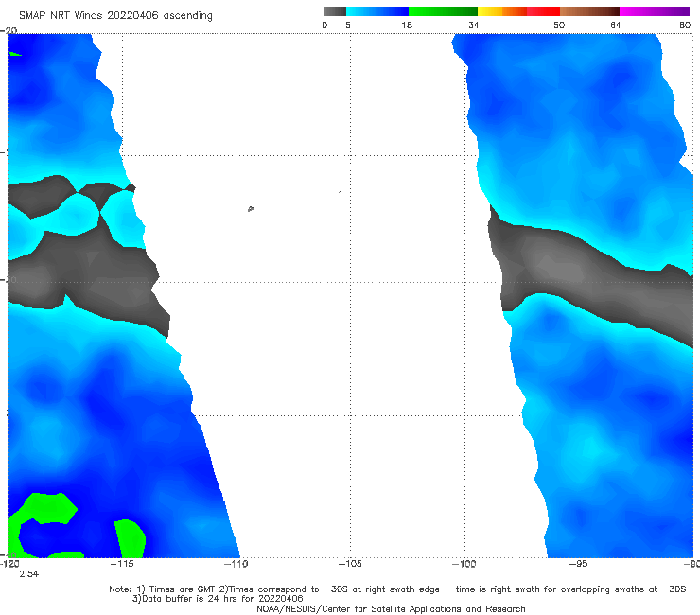The height and width of the screenshot is (615, 700).
Task: Click the color bar label '50'
Action: 559,25
